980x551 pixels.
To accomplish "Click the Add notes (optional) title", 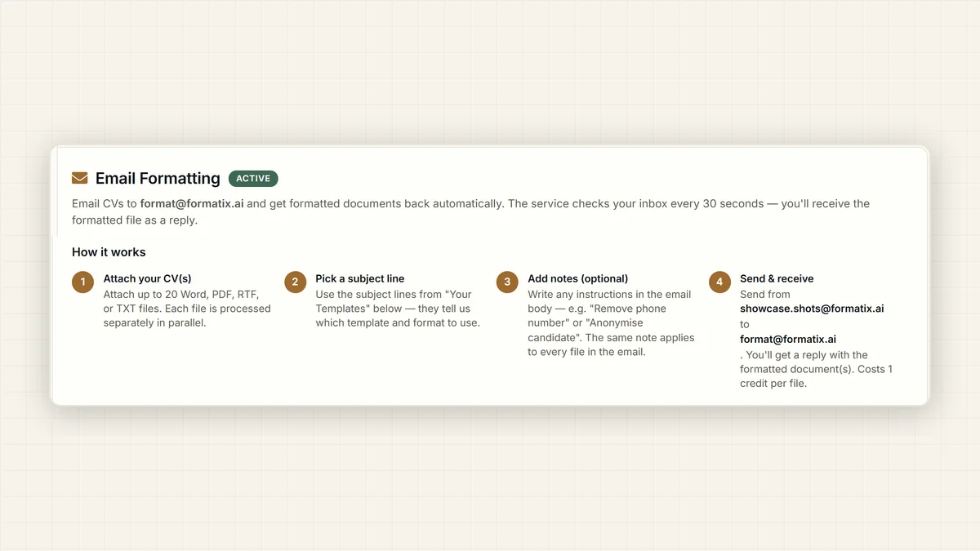I will [578, 278].
